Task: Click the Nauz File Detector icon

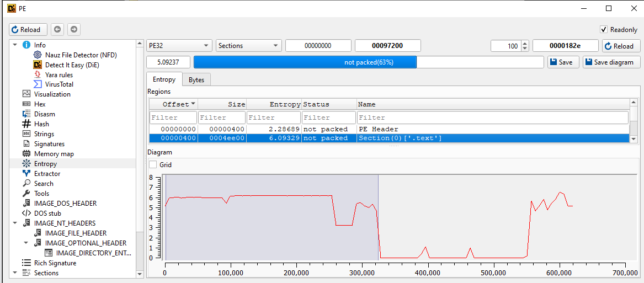Action: click(38, 55)
